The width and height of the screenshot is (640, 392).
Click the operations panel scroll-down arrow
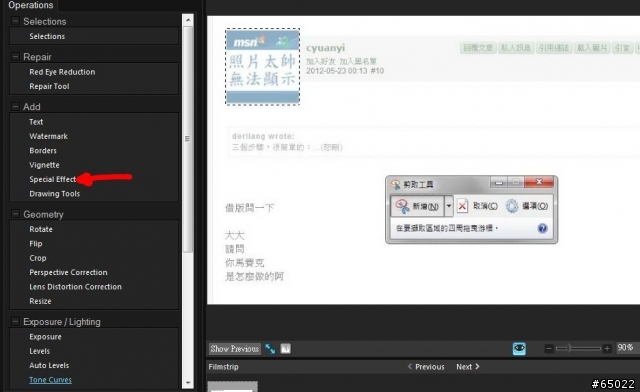188,383
